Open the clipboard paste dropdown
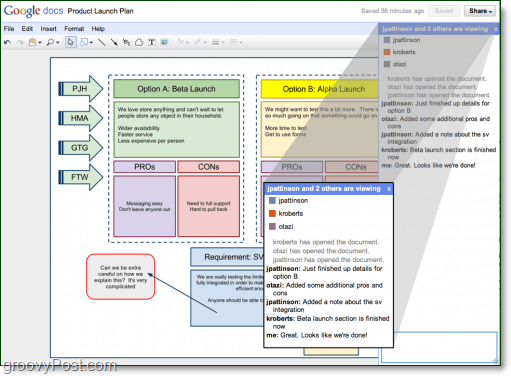The height and width of the screenshot is (376, 511). pos(35,42)
